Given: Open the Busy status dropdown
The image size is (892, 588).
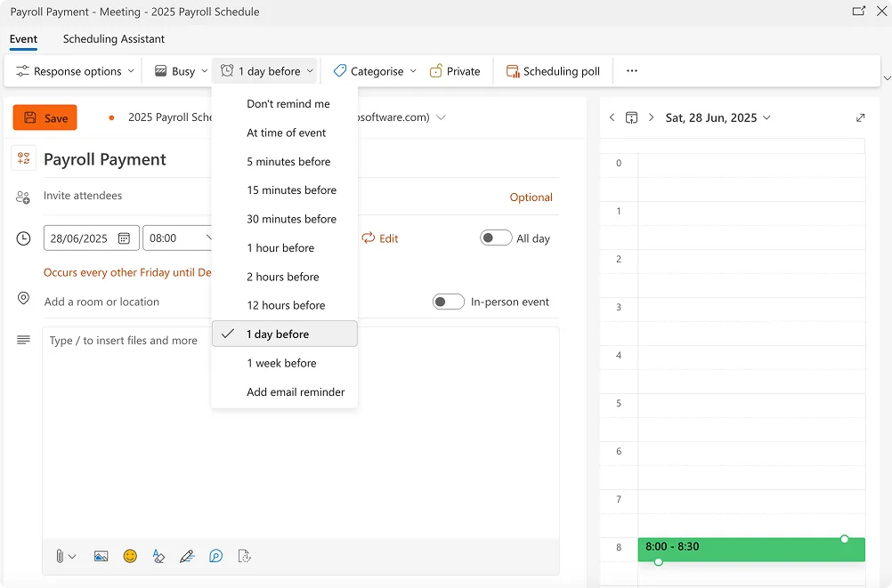Looking at the screenshot, I should coord(181,71).
